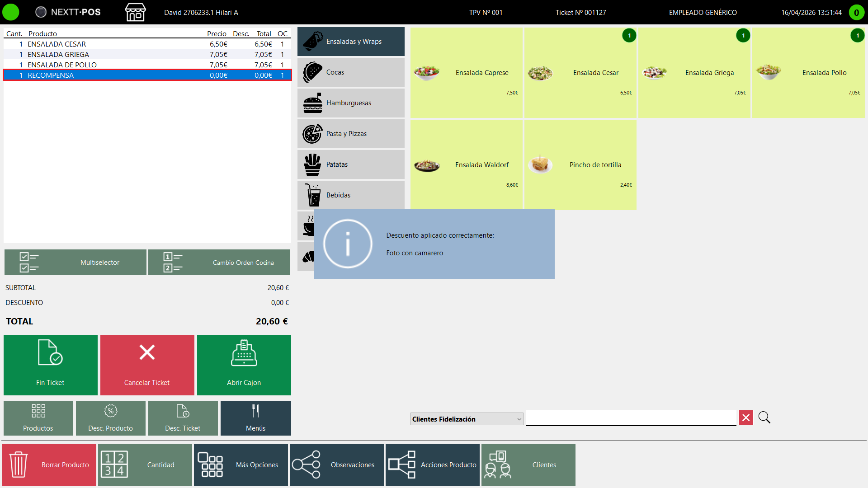Open Más Opciones menu
The image size is (868, 488).
(241, 465)
